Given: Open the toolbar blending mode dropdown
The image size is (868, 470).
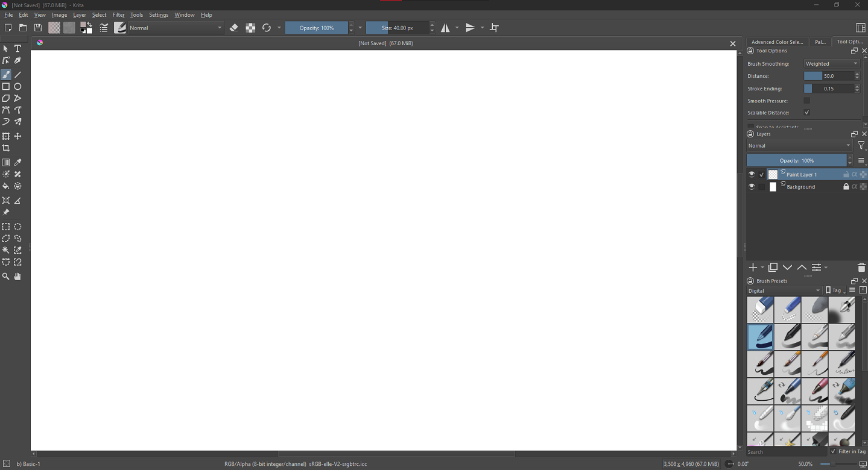Looking at the screenshot, I should click(x=176, y=28).
